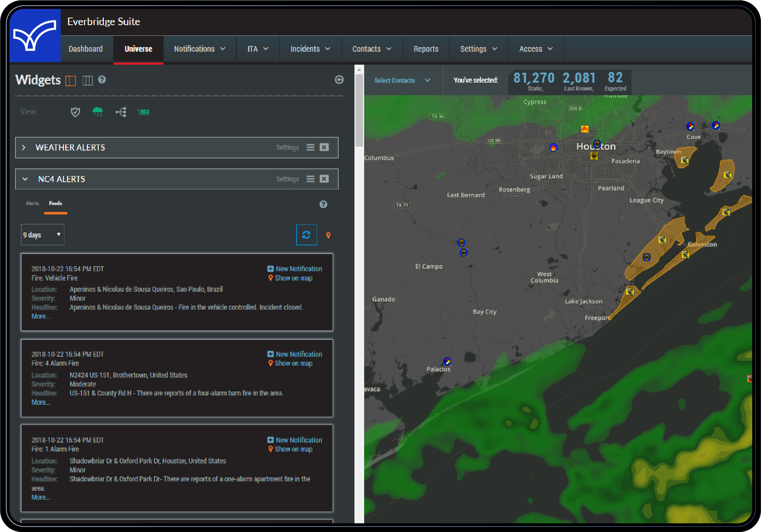761x532 pixels.
Task: Toggle single-column widget layout
Action: [70, 80]
